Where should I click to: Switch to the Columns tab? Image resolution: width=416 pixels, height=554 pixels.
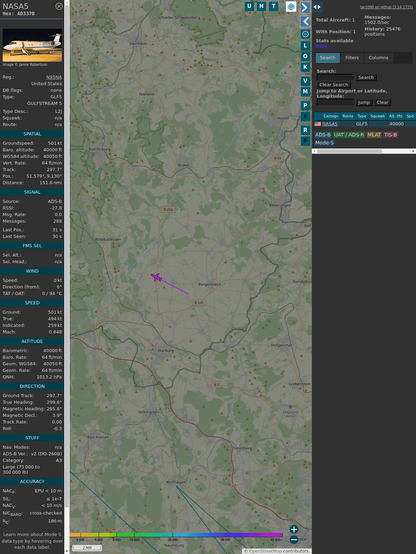[379, 58]
